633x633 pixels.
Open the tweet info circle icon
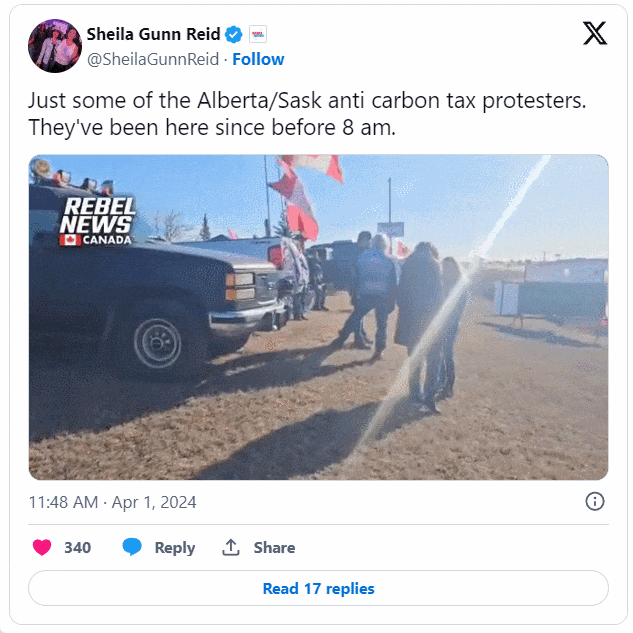click(595, 502)
